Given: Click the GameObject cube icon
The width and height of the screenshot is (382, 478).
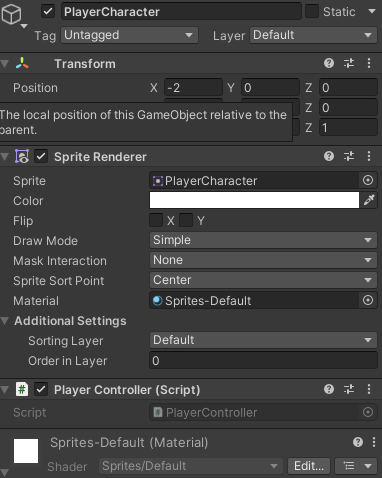Looking at the screenshot, I should click(x=11, y=14).
